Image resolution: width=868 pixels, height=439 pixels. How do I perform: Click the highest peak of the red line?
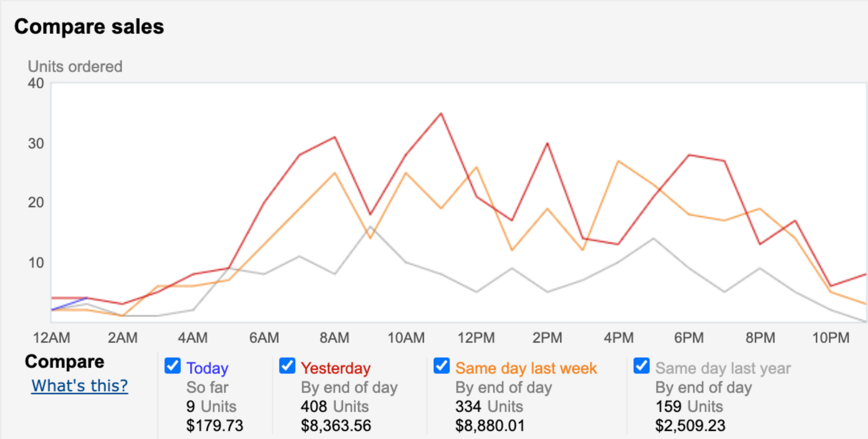[441, 114]
